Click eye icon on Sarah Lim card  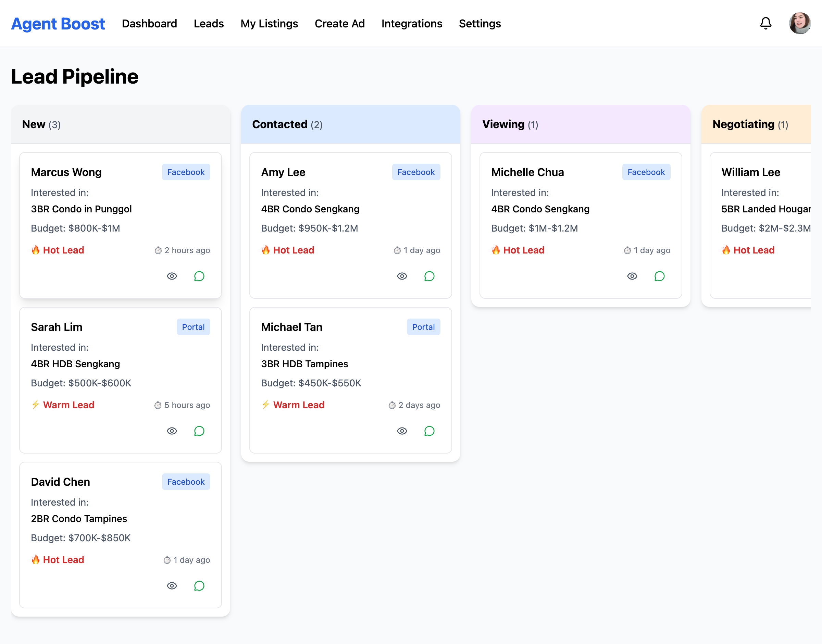pos(172,431)
